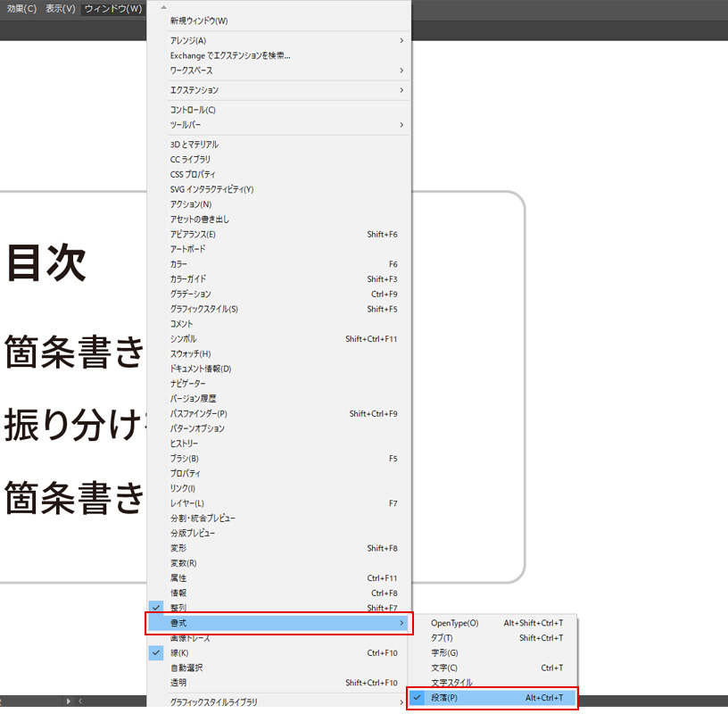This screenshot has width=728, height=722.
Task: Open the グラフィックスタイル(S) panel
Action: (278, 309)
